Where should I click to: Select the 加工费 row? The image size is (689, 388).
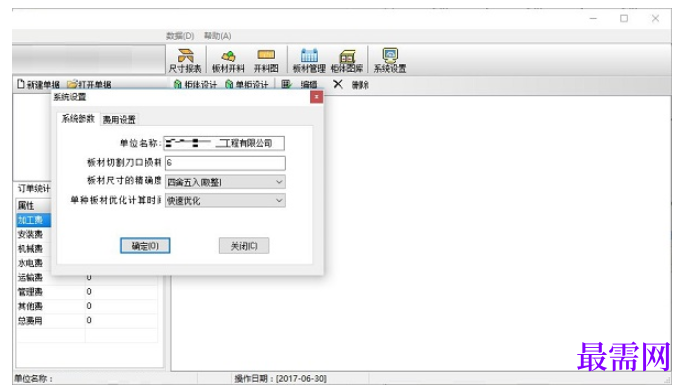pyautogui.click(x=34, y=220)
